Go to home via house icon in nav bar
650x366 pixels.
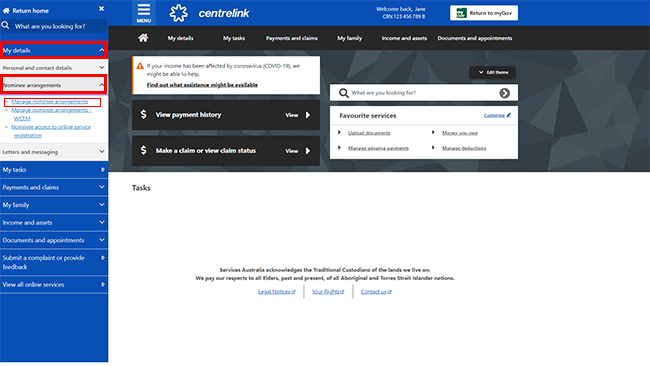pyautogui.click(x=143, y=38)
